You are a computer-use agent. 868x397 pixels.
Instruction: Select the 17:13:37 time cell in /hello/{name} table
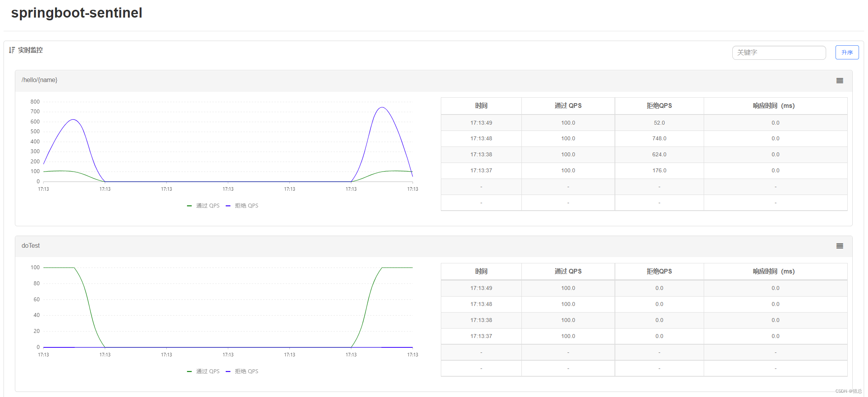[481, 170]
